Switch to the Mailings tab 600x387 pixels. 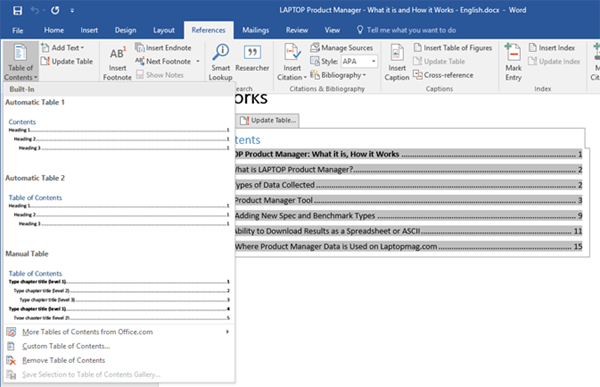coord(256,30)
